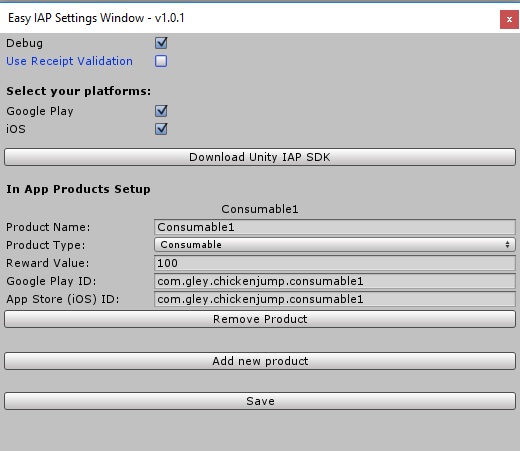Viewport: 520px width, 451px height.
Task: Click the Use Receipt Validation blue label
Action: pos(69,61)
